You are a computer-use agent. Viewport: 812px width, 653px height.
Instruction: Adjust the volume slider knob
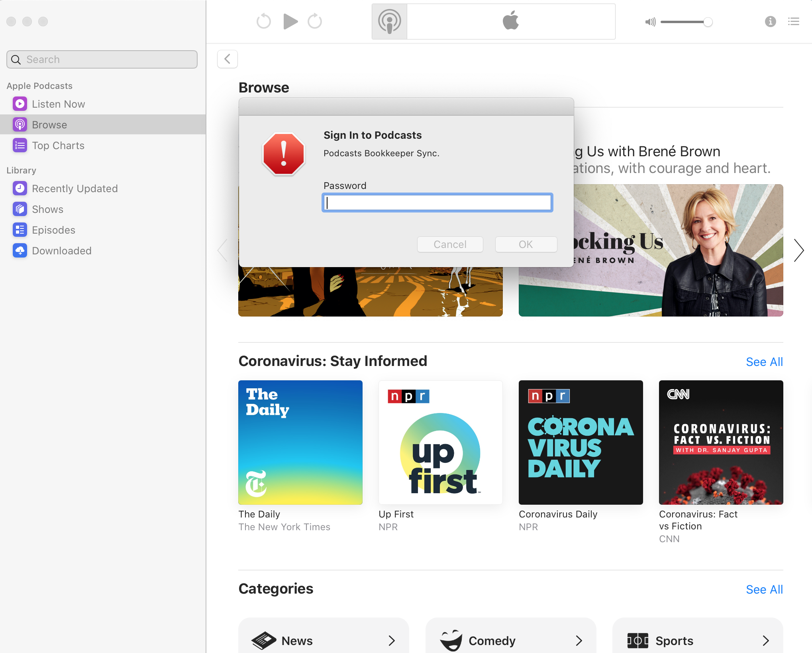[708, 22]
